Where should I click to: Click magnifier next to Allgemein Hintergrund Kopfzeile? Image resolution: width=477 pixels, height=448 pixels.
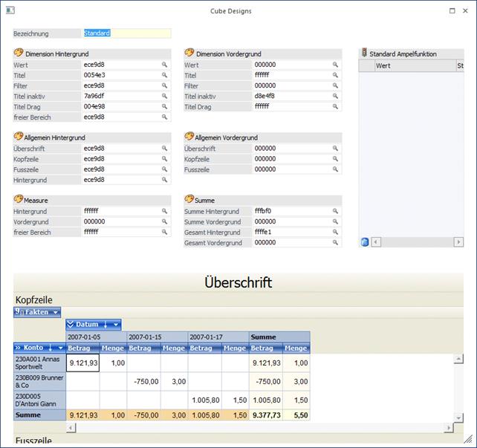pos(165,159)
